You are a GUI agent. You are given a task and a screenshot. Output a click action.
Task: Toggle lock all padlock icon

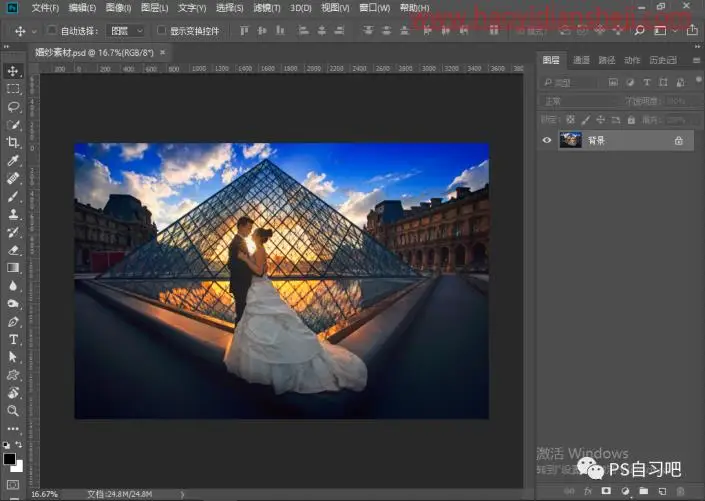click(x=631, y=120)
